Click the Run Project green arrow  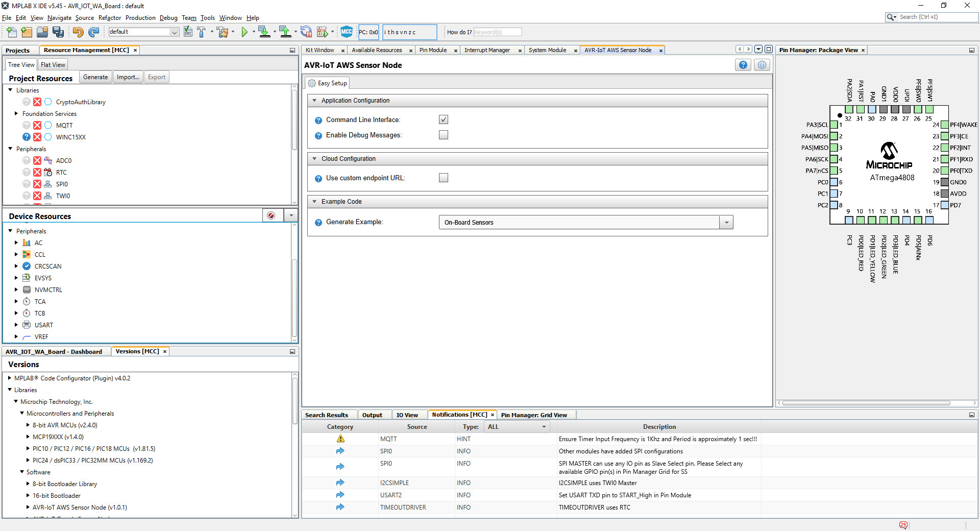tap(244, 32)
